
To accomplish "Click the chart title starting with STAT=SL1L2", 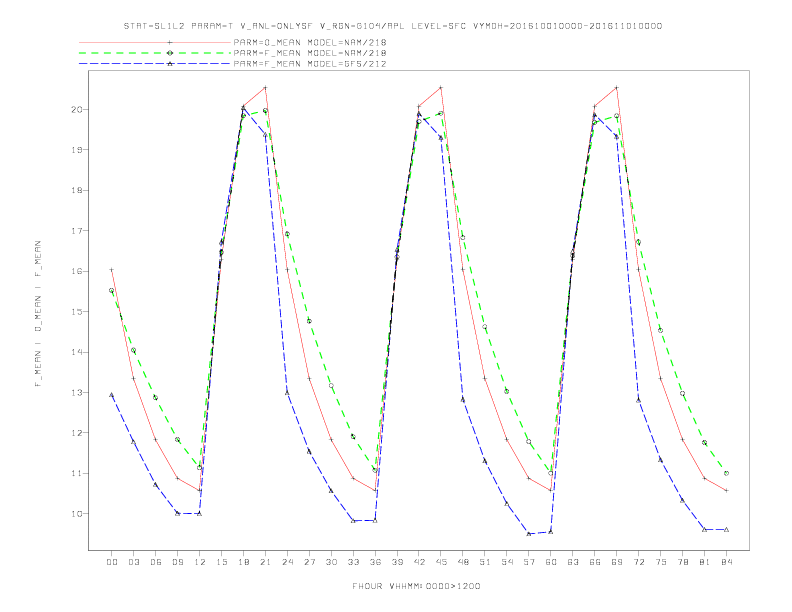I will tap(393, 26).
